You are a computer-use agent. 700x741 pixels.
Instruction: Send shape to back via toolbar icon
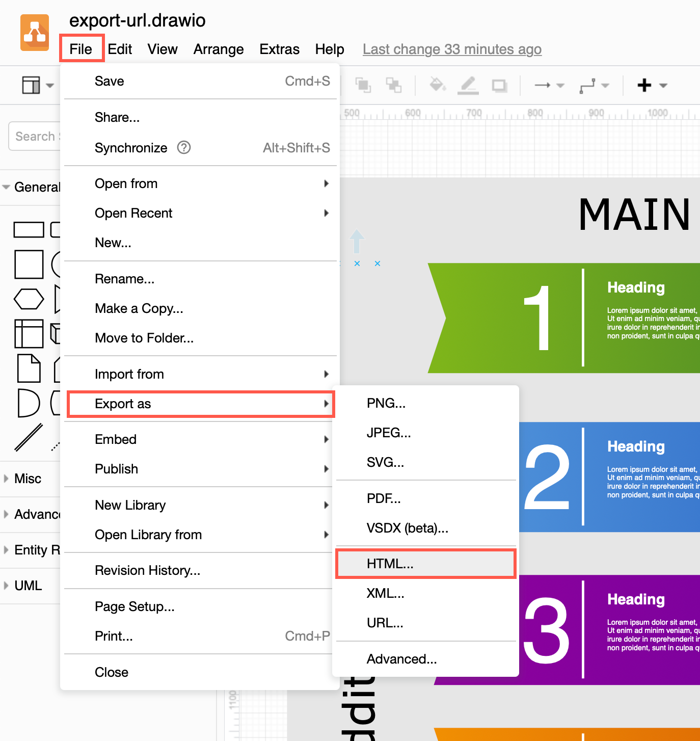tap(395, 85)
